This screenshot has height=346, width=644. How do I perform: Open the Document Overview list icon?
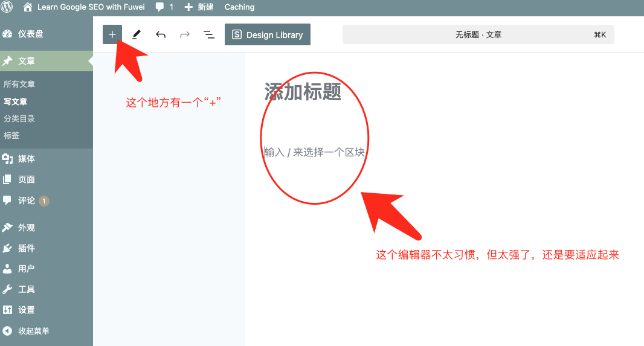click(209, 34)
